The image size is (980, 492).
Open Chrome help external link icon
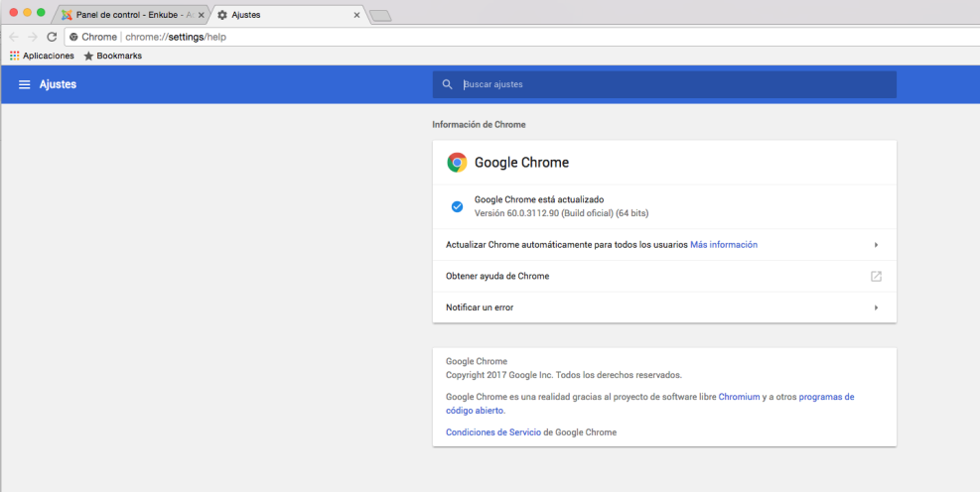877,276
